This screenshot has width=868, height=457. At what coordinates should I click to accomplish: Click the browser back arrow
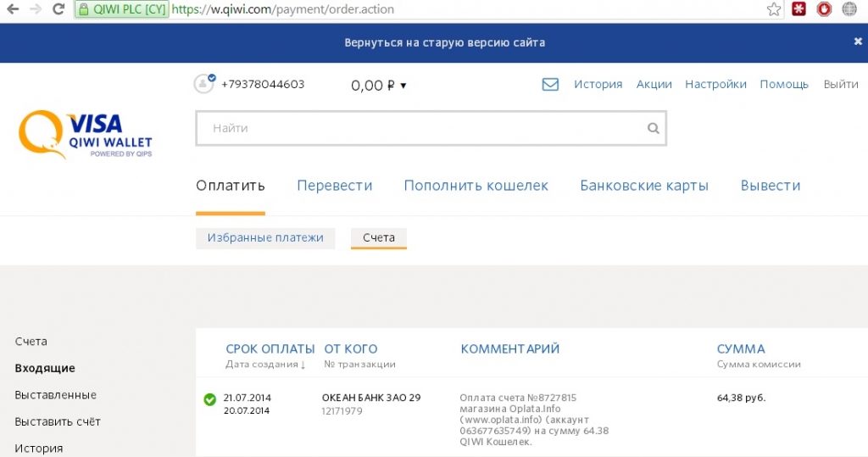[x=13, y=9]
